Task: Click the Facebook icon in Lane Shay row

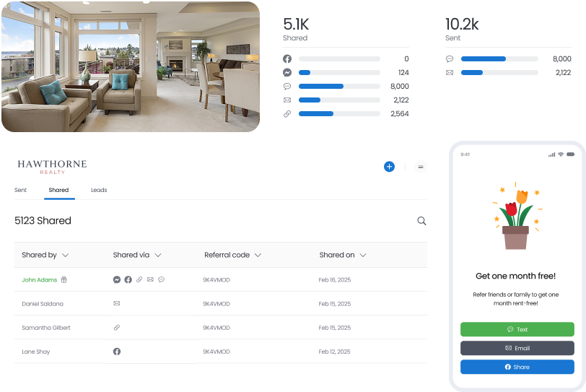Action: click(x=117, y=352)
